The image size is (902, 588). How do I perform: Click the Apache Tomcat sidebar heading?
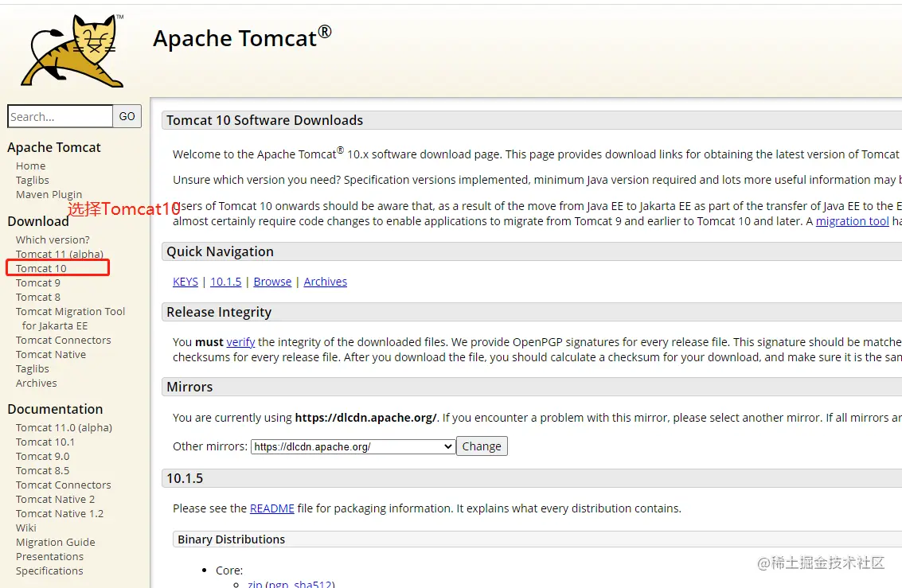tap(54, 148)
